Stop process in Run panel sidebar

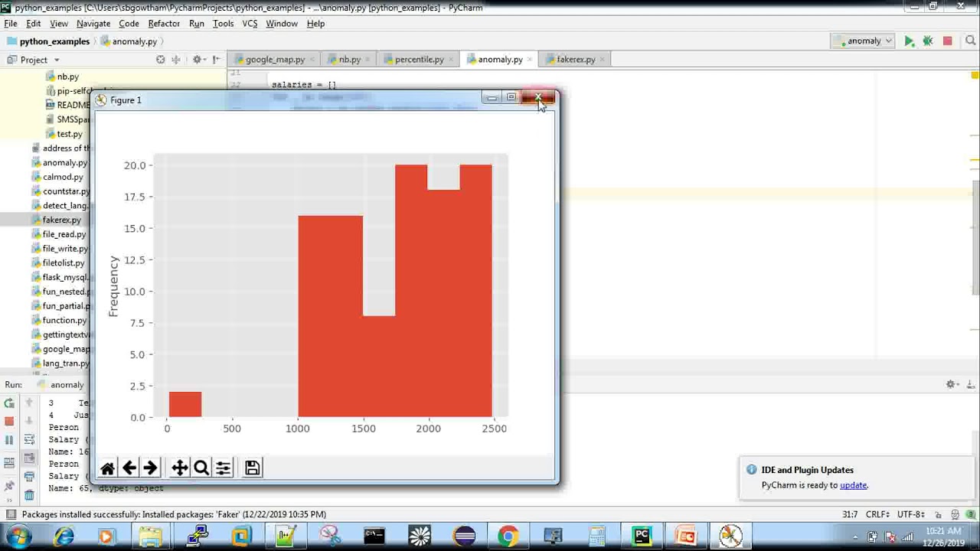tap(9, 421)
